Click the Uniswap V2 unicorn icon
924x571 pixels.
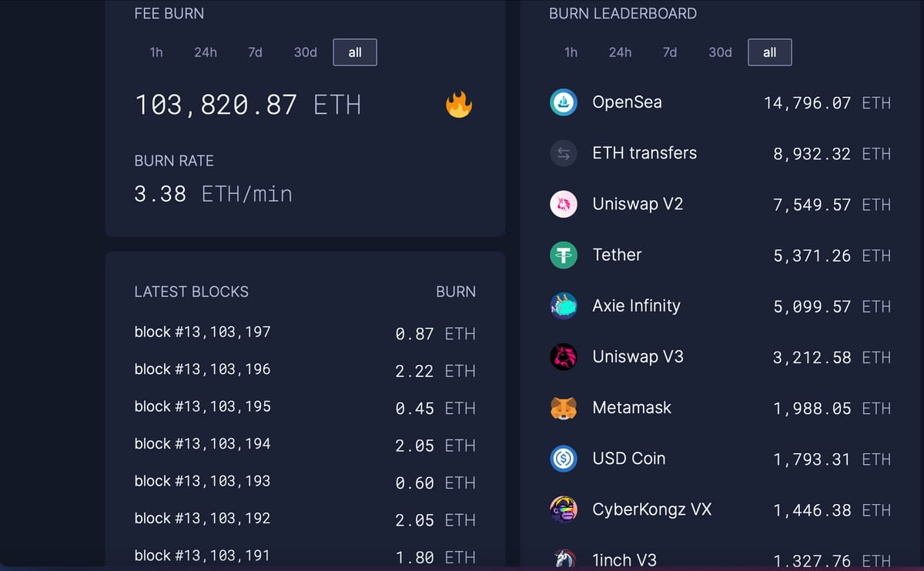564,204
